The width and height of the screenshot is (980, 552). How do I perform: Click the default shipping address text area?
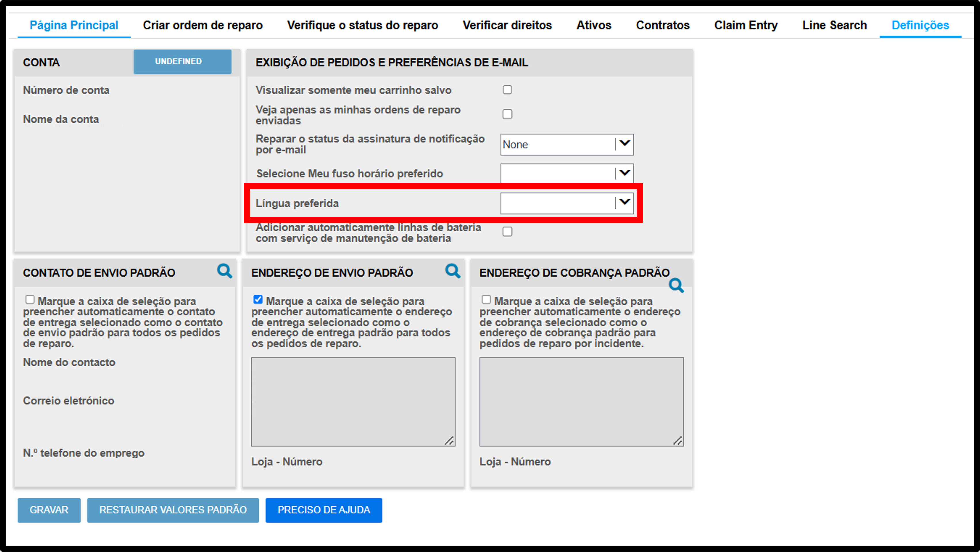point(353,402)
